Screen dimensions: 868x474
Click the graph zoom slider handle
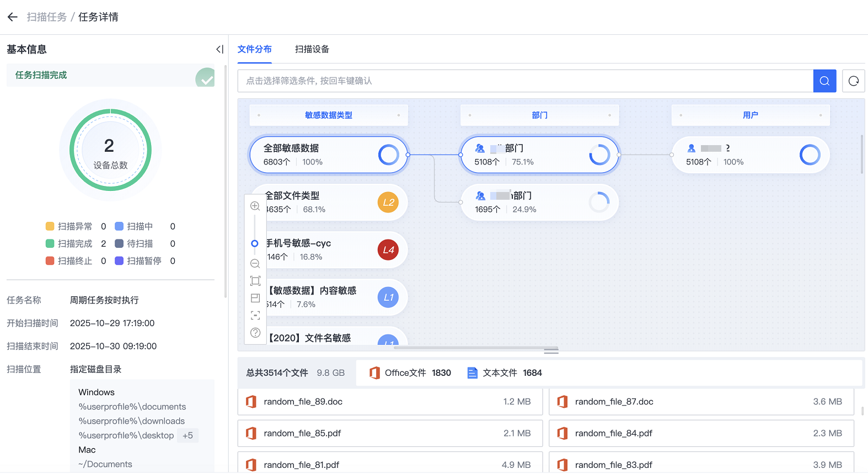tap(255, 243)
